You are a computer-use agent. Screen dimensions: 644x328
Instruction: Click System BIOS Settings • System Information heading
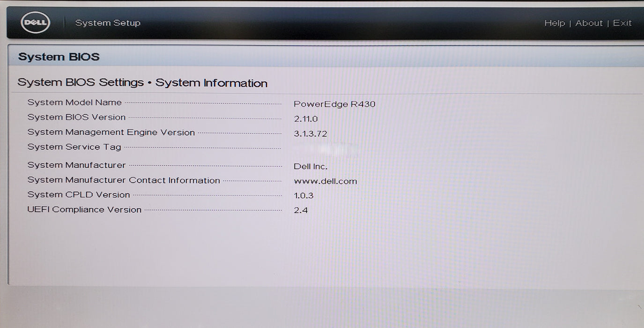point(142,83)
